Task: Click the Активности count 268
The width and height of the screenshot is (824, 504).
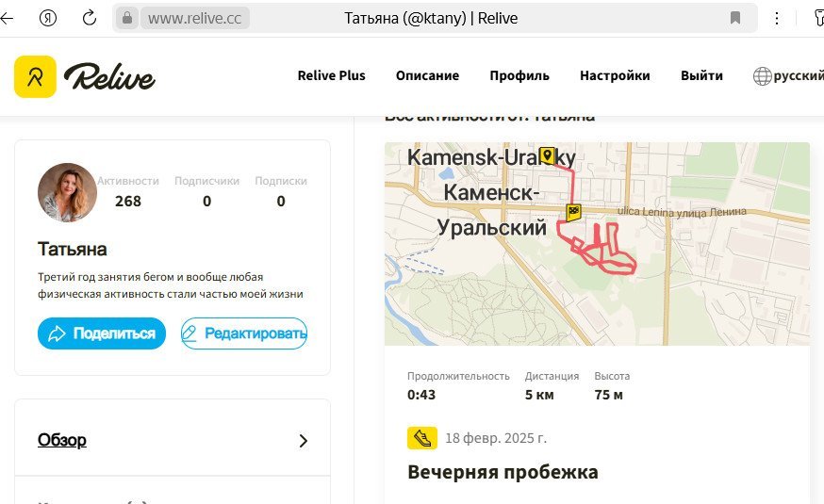Action: pyautogui.click(x=127, y=201)
